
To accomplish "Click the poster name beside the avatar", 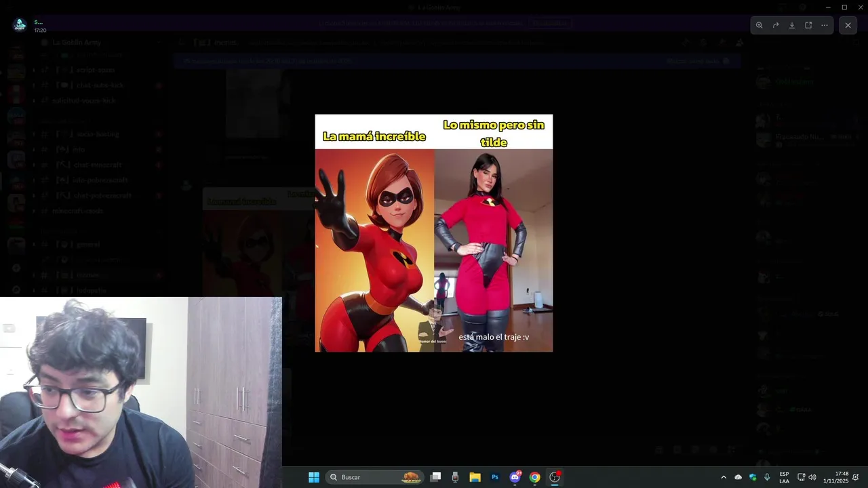I will [38, 22].
